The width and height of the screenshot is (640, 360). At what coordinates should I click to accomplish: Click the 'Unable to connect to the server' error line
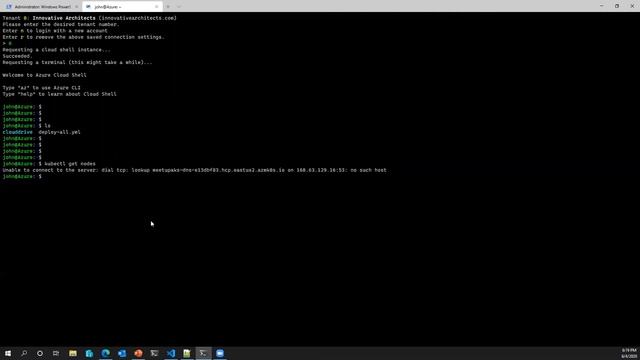click(194, 170)
